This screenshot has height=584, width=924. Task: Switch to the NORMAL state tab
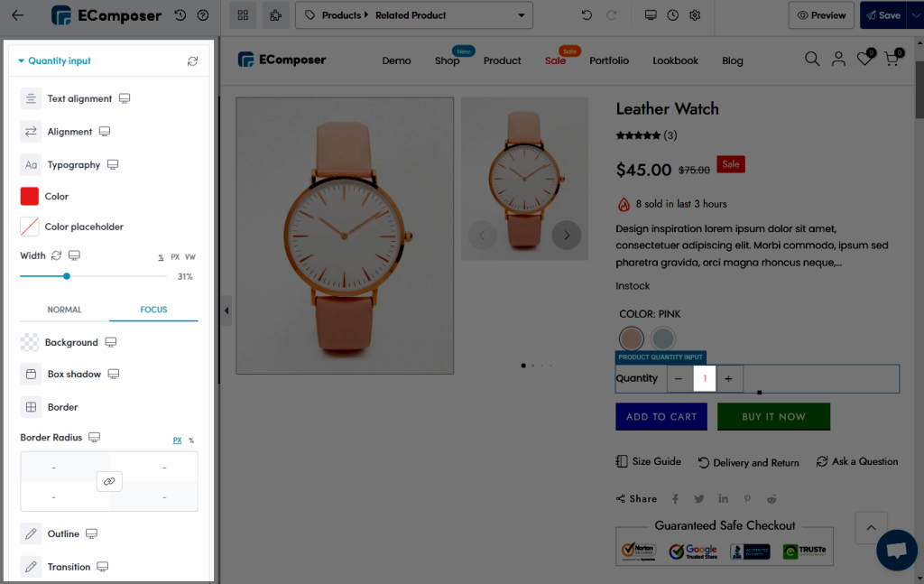[x=64, y=310]
